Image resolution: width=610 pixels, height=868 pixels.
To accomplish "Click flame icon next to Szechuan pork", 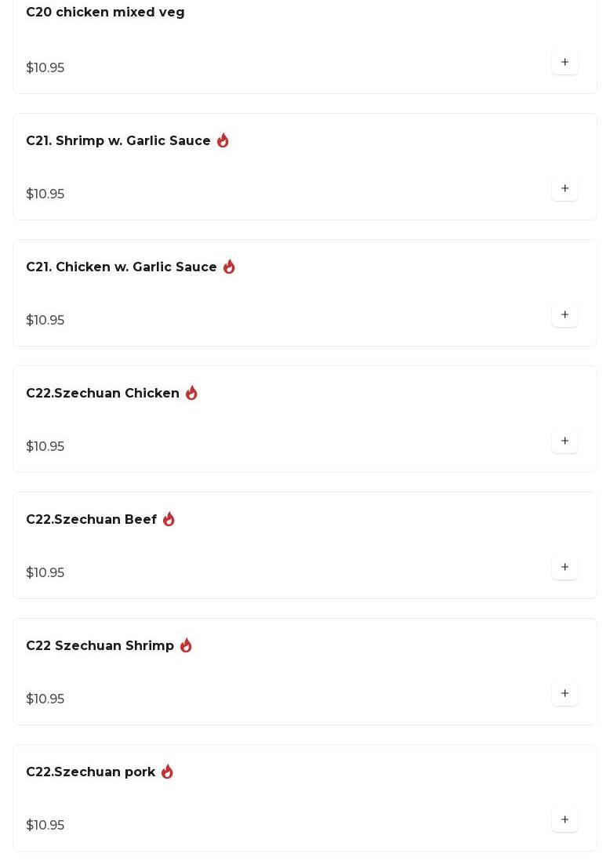I will (x=167, y=771).
